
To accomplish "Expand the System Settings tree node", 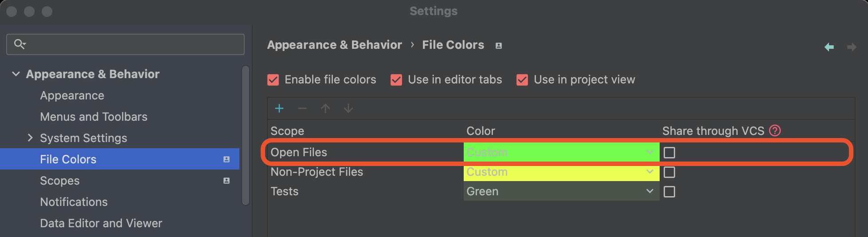I will pyautogui.click(x=30, y=138).
